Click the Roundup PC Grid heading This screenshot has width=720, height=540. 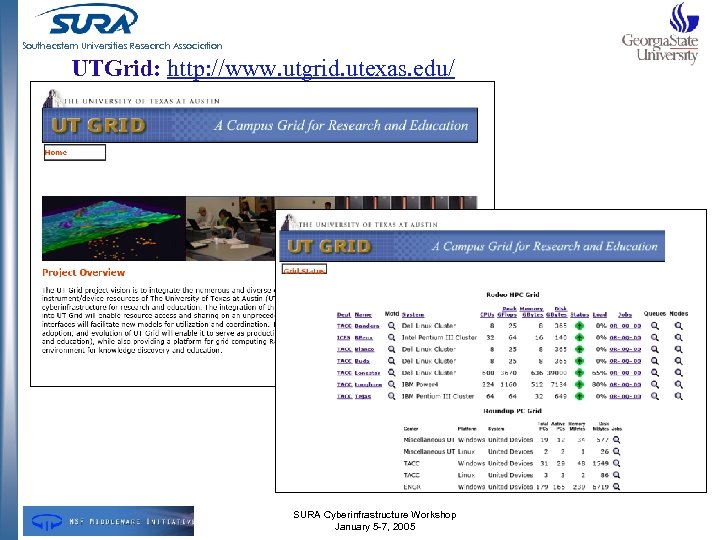[512, 411]
